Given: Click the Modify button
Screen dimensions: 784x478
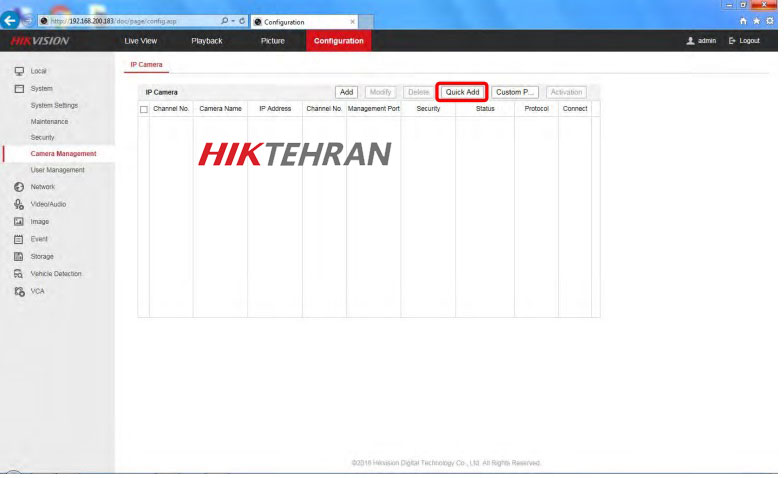Looking at the screenshot, I should click(380, 92).
